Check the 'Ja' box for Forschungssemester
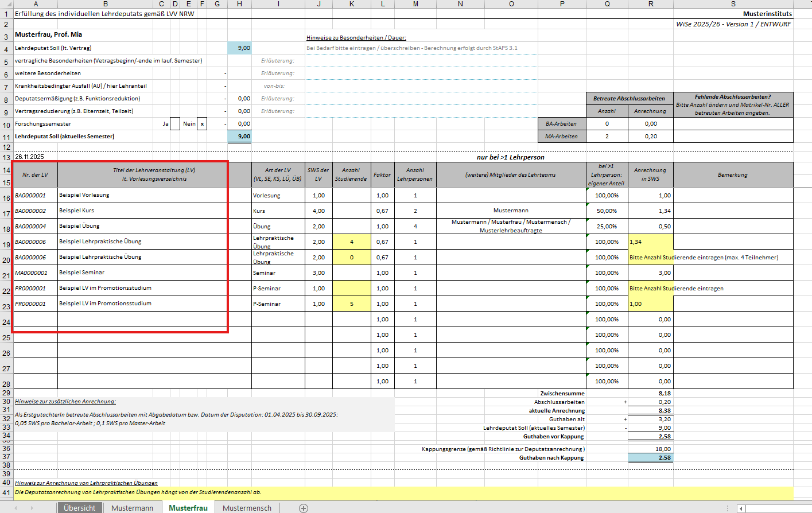 (175, 123)
